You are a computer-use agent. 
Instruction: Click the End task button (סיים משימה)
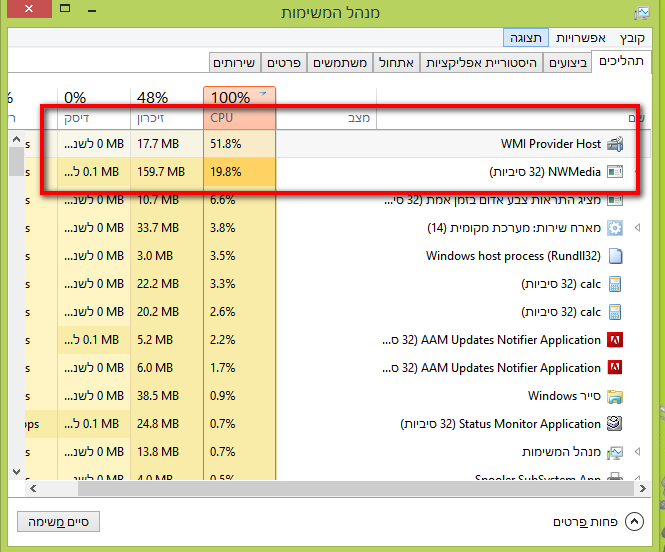59,521
